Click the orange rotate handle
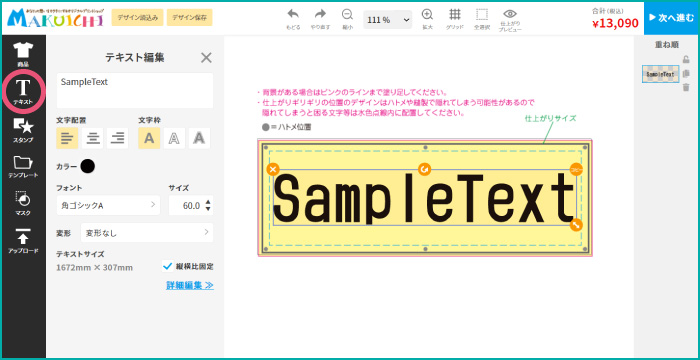700x360 pixels. pyautogui.click(x=425, y=169)
